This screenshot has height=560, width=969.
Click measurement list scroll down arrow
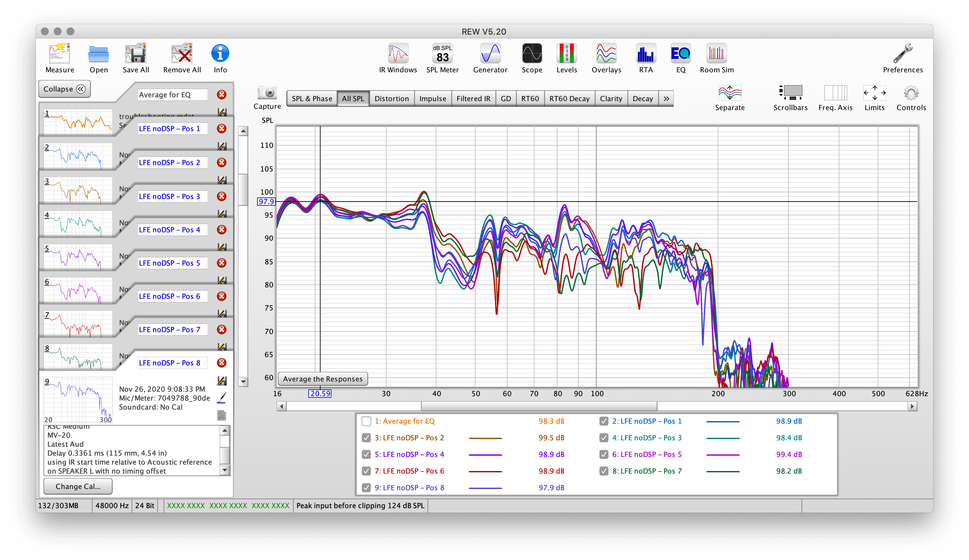coord(243,382)
